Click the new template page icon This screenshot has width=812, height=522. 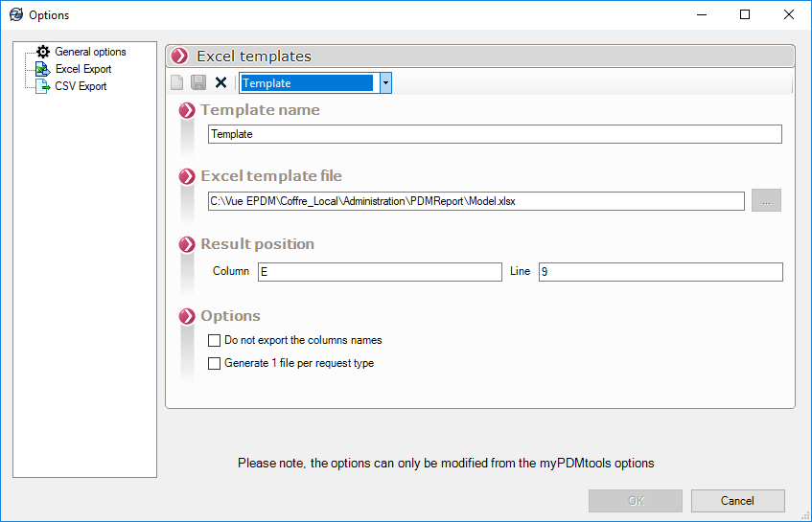(177, 83)
